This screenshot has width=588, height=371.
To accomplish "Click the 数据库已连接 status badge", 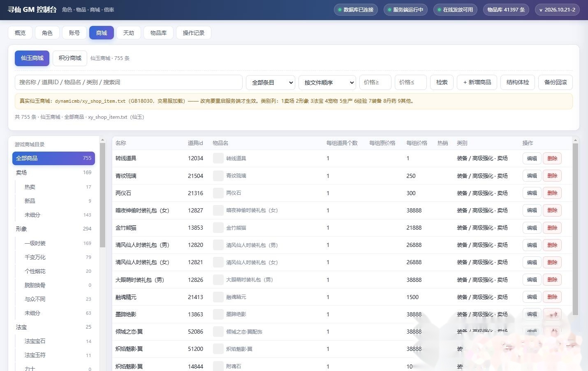I will tap(356, 10).
